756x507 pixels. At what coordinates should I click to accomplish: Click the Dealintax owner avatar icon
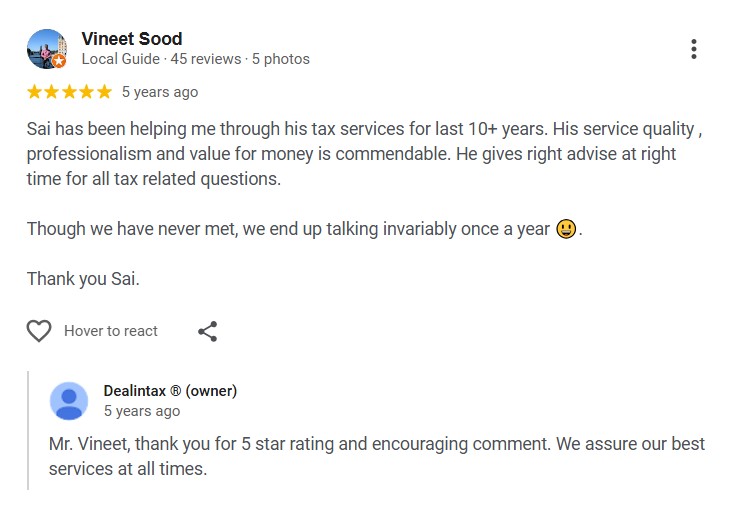coord(69,400)
